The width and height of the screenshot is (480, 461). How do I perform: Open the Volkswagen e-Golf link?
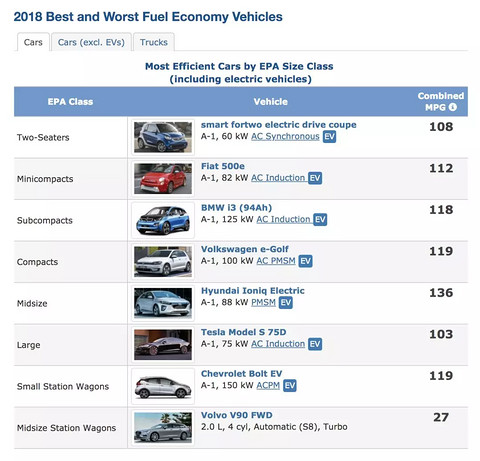tap(245, 249)
